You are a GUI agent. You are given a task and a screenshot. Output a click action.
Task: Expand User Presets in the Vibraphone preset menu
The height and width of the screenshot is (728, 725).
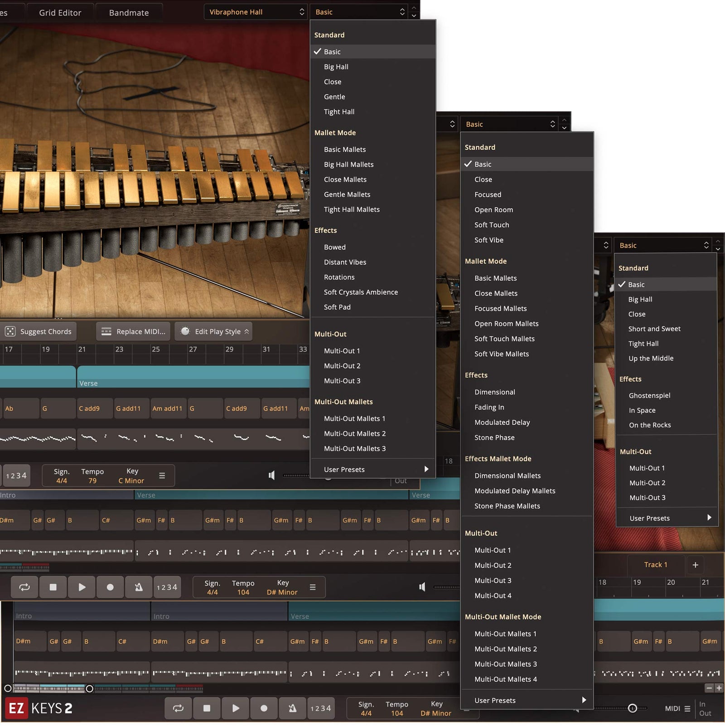point(372,469)
